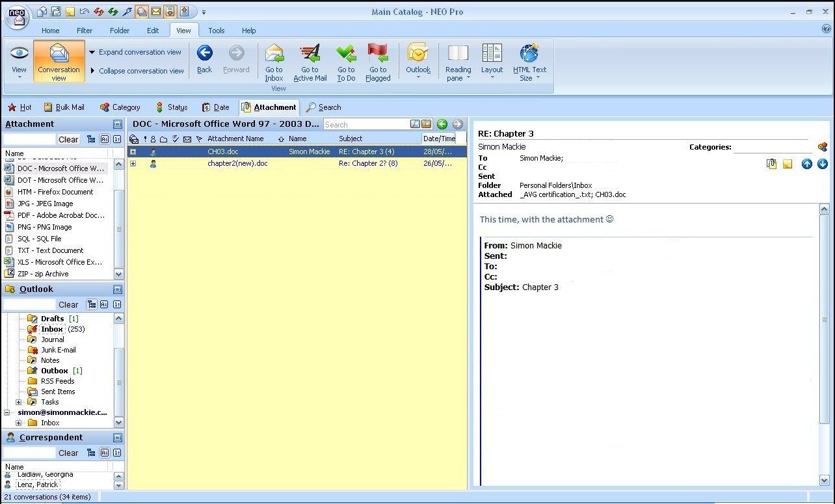Click the Attachment panel filter text field
The height and width of the screenshot is (504, 835).
pyautogui.click(x=30, y=139)
